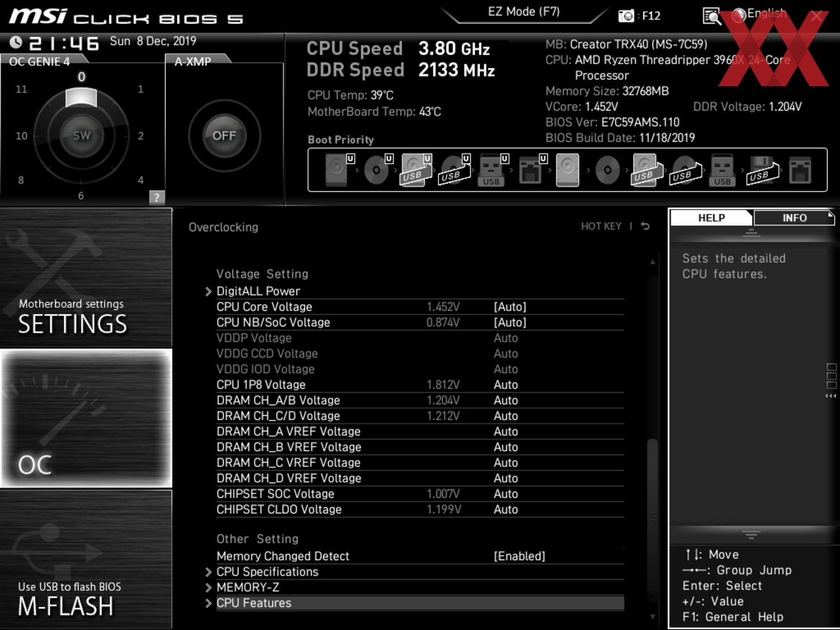Open CPU Core Voltage Auto dropdown

(510, 306)
